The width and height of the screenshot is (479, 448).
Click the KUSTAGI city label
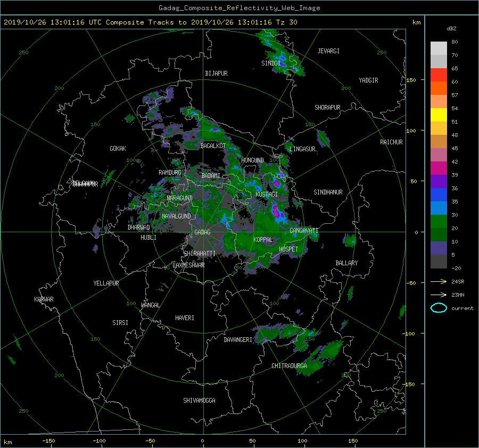(267, 194)
